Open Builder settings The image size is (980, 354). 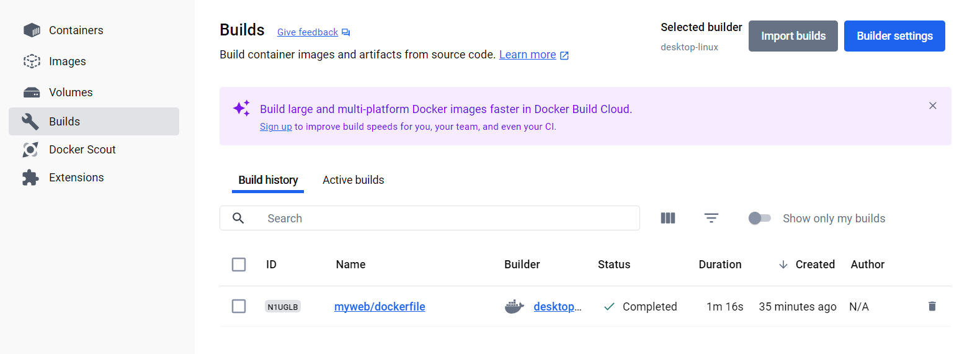894,36
